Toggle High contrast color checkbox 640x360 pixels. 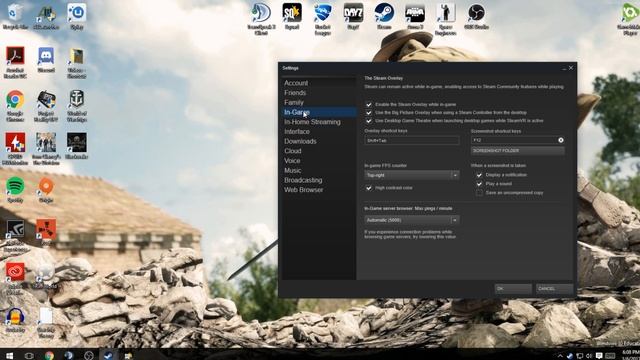[369, 188]
